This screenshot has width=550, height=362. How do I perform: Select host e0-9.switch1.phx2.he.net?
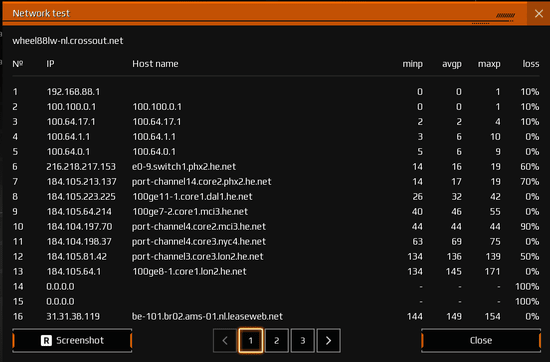click(x=184, y=167)
